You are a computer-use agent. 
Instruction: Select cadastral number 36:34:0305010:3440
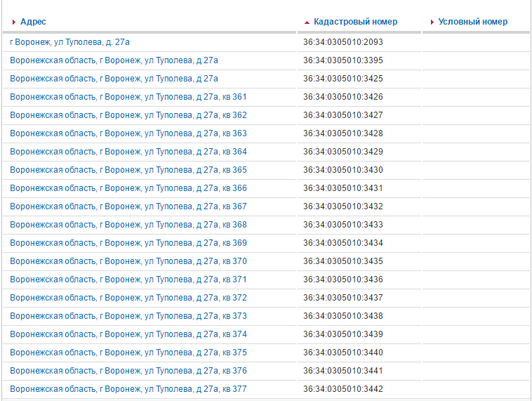tap(343, 353)
